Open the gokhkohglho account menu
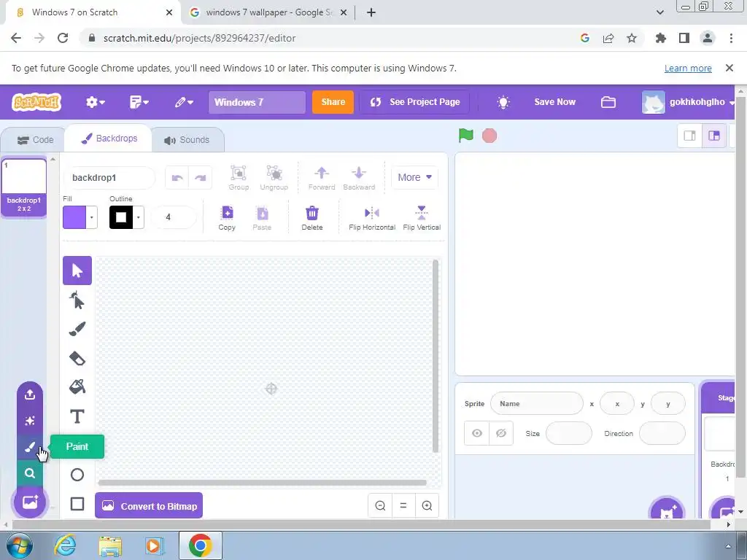 (x=689, y=102)
